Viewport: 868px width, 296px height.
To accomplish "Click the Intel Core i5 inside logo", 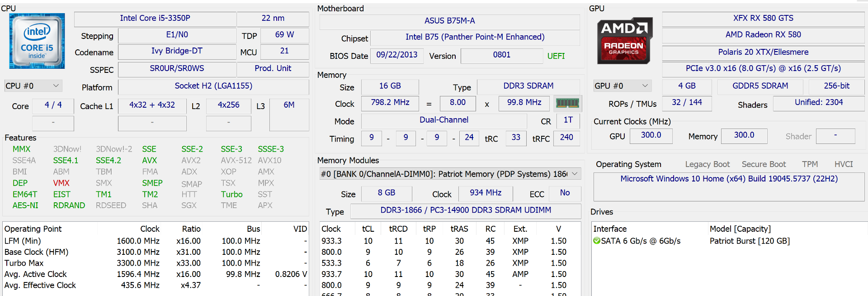I will pos(37,41).
